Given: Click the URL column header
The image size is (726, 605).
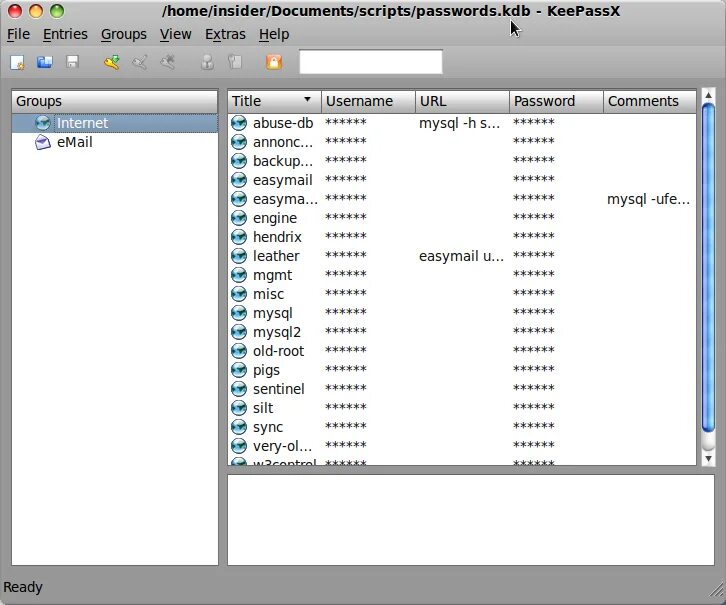Looking at the screenshot, I should click(463, 101).
